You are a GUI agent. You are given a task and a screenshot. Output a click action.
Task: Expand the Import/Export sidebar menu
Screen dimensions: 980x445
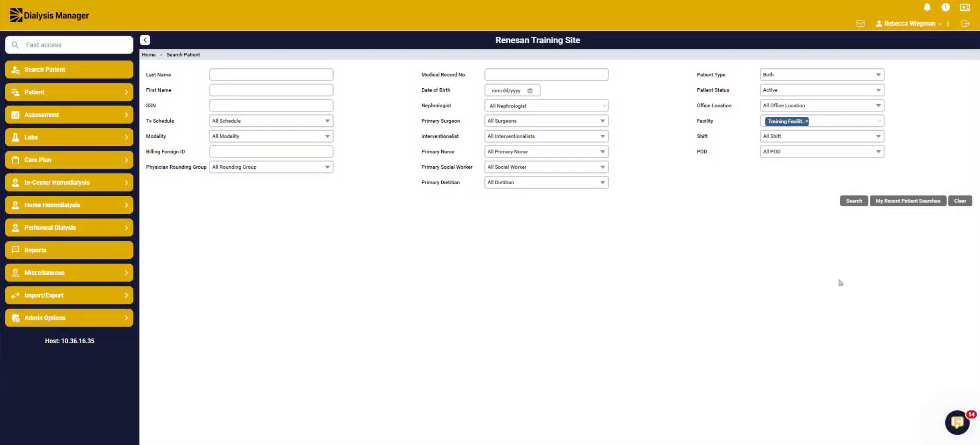69,295
